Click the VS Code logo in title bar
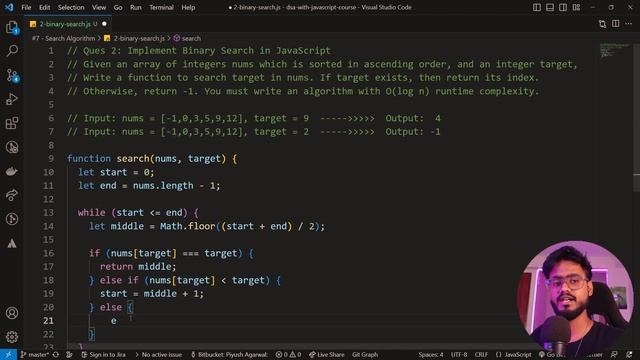The width and height of the screenshot is (640, 360). [9, 7]
